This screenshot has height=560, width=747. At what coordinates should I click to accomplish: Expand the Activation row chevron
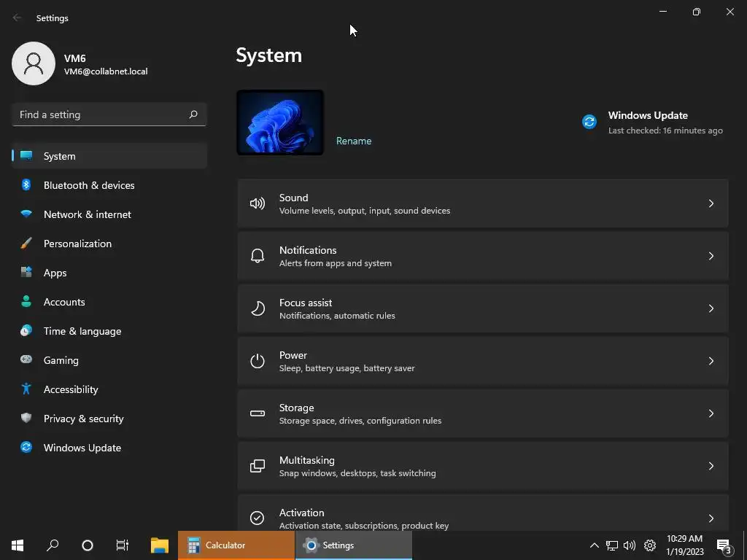(x=711, y=518)
